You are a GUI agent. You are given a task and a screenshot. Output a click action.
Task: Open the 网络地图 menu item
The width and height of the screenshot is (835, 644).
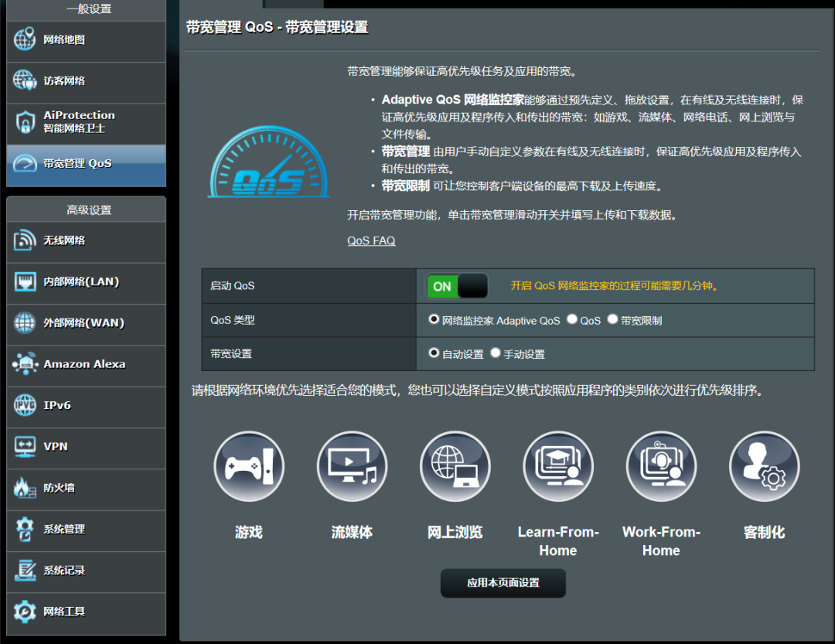[x=87, y=42]
